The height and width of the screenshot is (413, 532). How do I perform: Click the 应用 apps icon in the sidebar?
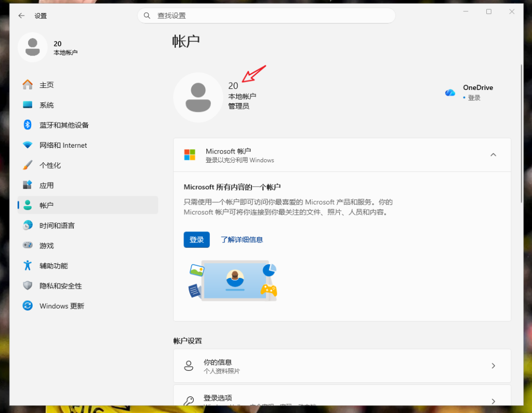[28, 185]
